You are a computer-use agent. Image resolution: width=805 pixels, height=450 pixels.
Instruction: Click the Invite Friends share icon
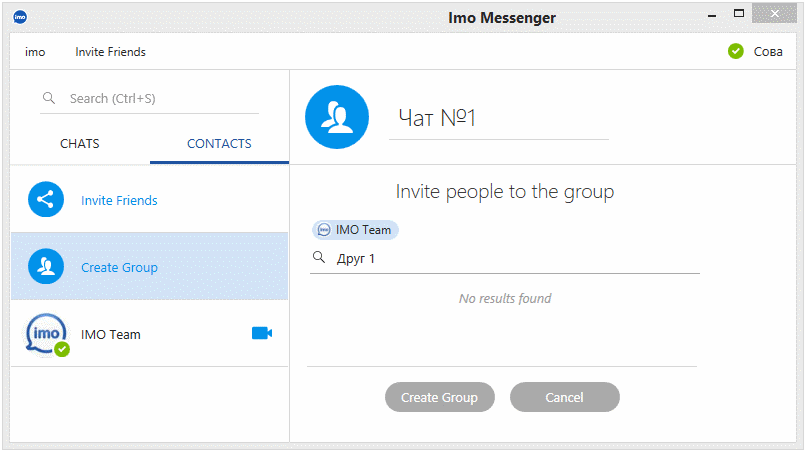point(46,200)
